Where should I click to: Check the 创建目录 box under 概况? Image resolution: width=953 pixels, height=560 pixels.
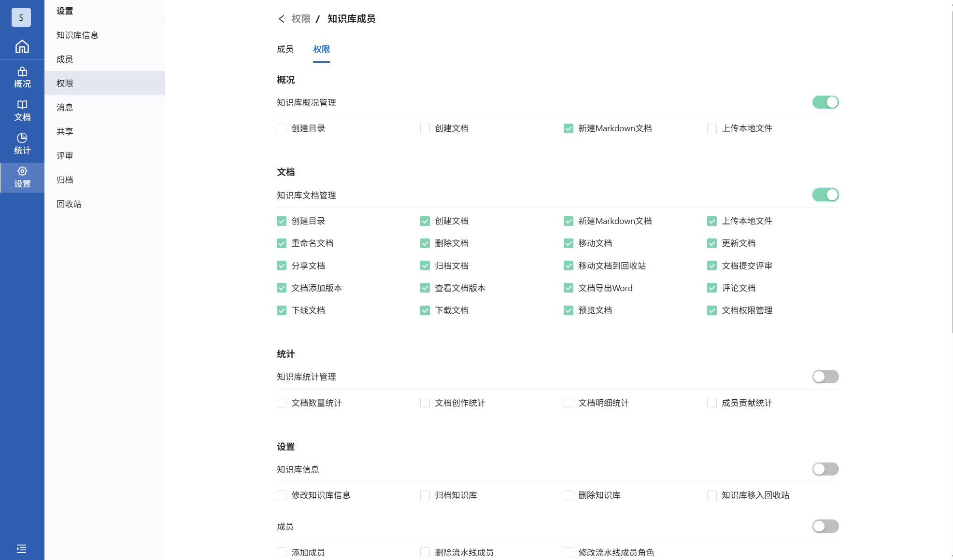pyautogui.click(x=282, y=128)
